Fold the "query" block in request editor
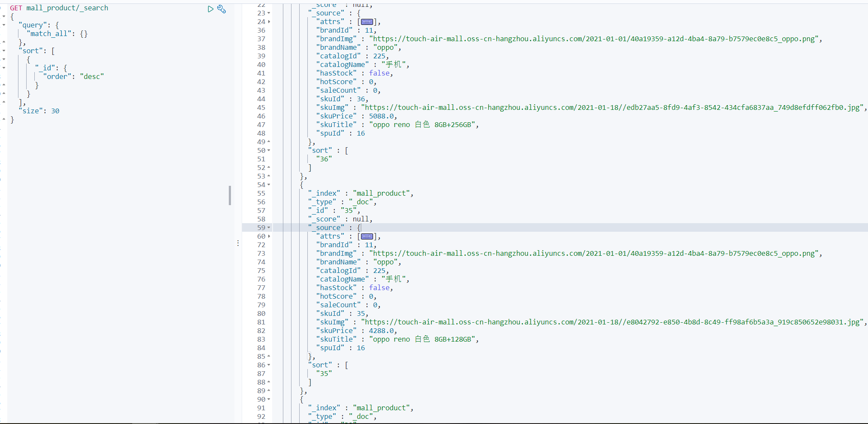This screenshot has height=424, width=868. tap(4, 25)
